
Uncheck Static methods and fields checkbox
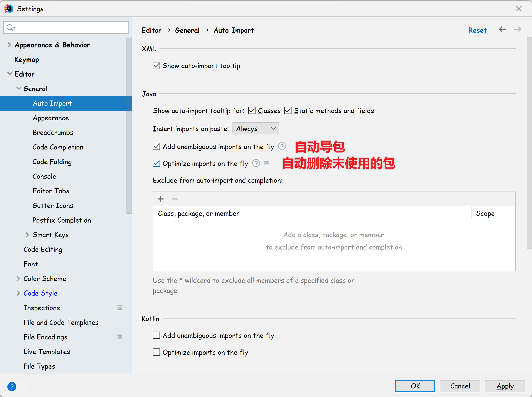pos(288,111)
